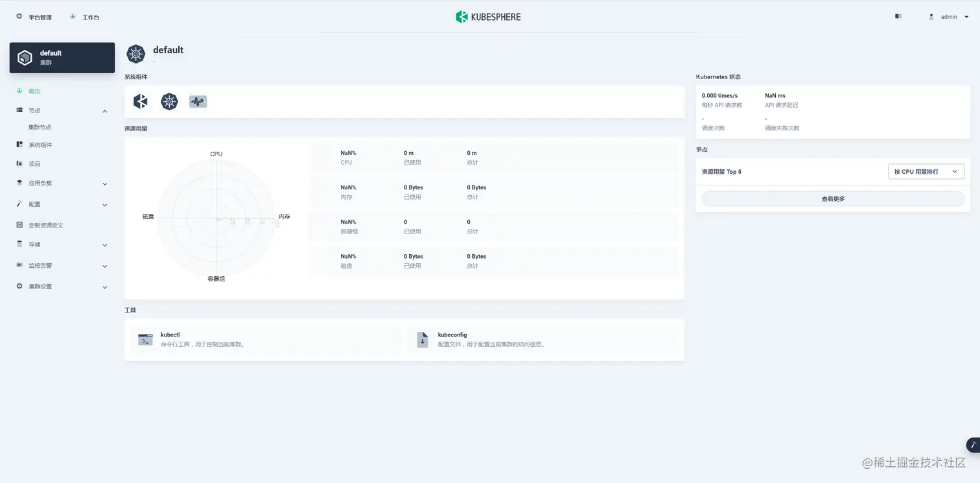Screen dimensions: 980x483
Task: Click the 监控告警 monitoring icon
Action: [19, 265]
